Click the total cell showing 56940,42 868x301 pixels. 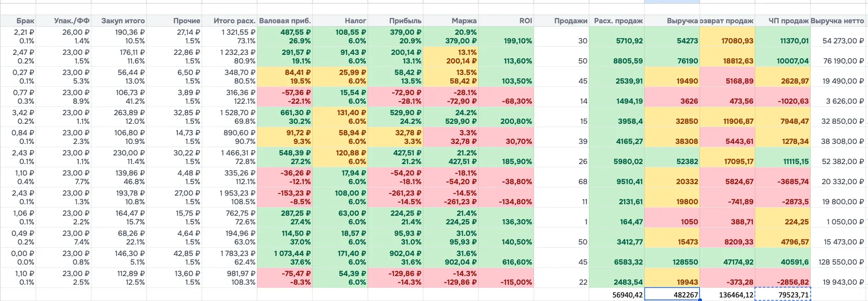click(x=616, y=294)
